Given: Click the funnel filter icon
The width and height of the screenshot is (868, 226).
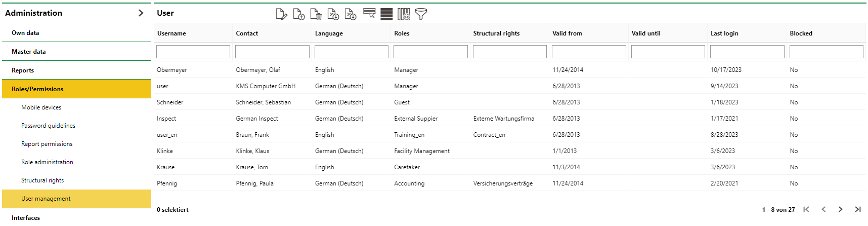Looking at the screenshot, I should click(421, 14).
